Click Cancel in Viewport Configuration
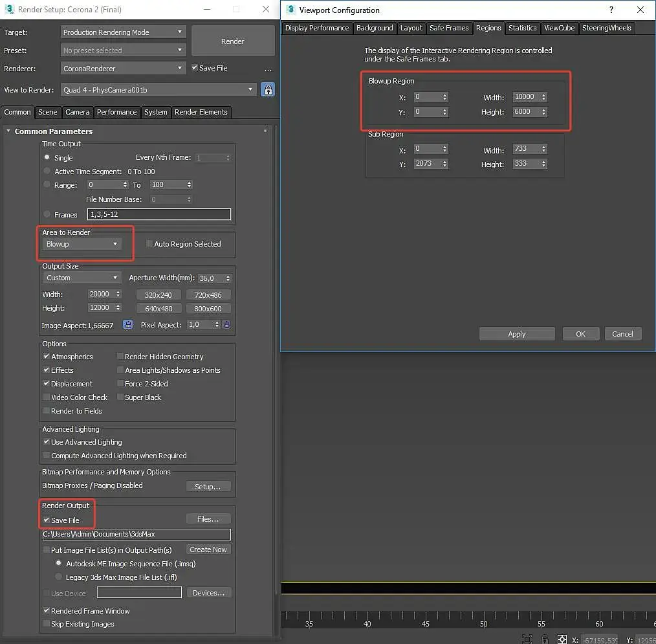The image size is (656, 644). coord(622,334)
